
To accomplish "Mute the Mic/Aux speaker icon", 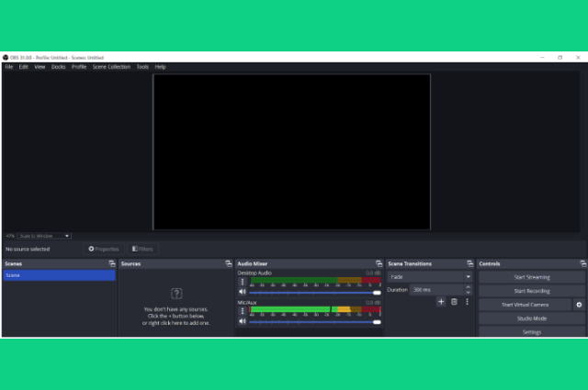I will click(243, 321).
